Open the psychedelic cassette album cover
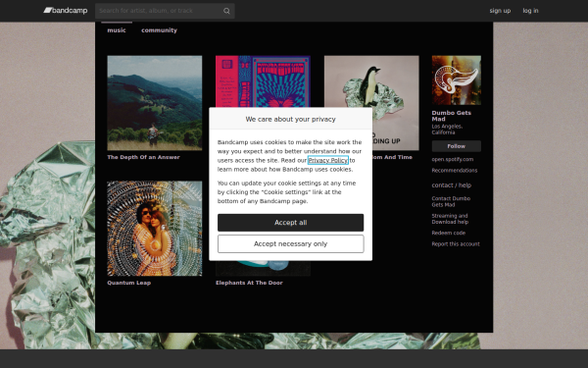Screen dimensions: 588x368 pyautogui.click(x=263, y=81)
